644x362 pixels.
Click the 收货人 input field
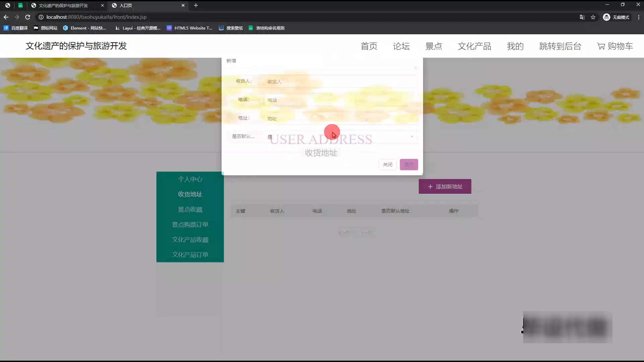tap(341, 81)
